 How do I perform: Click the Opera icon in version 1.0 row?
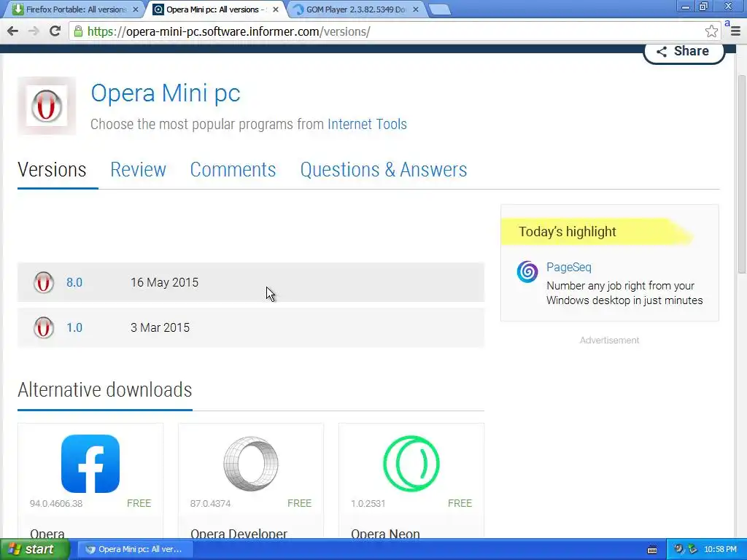[43, 327]
